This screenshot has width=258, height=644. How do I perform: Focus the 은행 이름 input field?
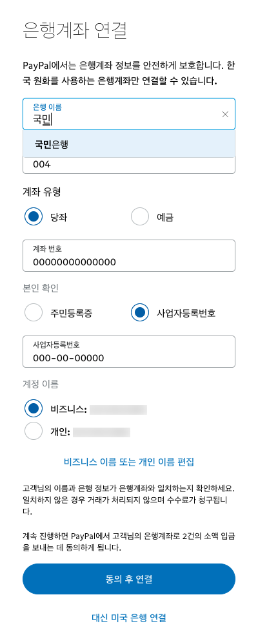[x=129, y=114]
